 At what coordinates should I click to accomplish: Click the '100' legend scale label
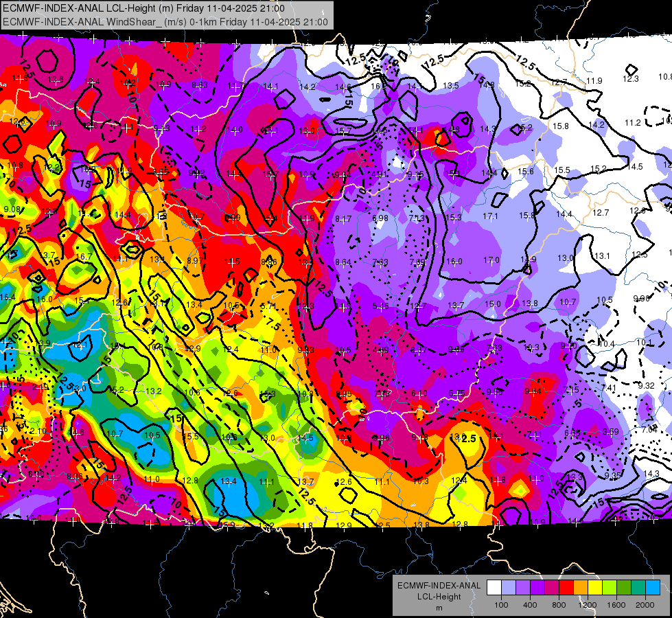click(502, 605)
